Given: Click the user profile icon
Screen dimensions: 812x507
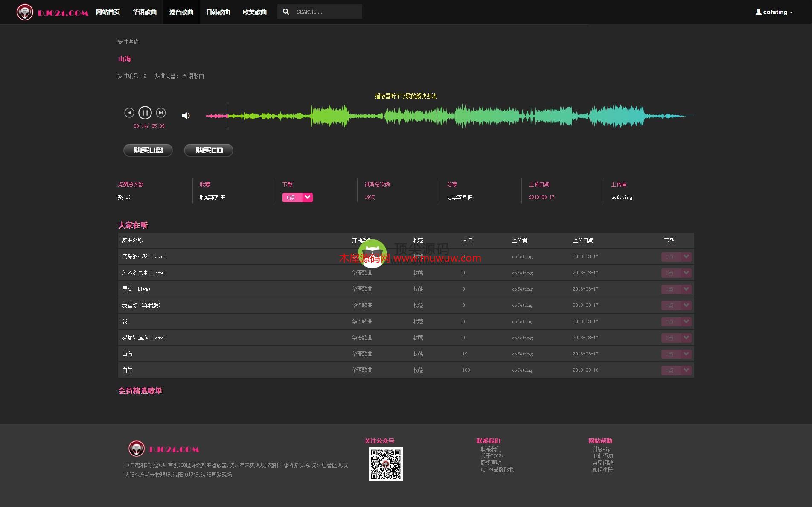Looking at the screenshot, I should [x=758, y=12].
